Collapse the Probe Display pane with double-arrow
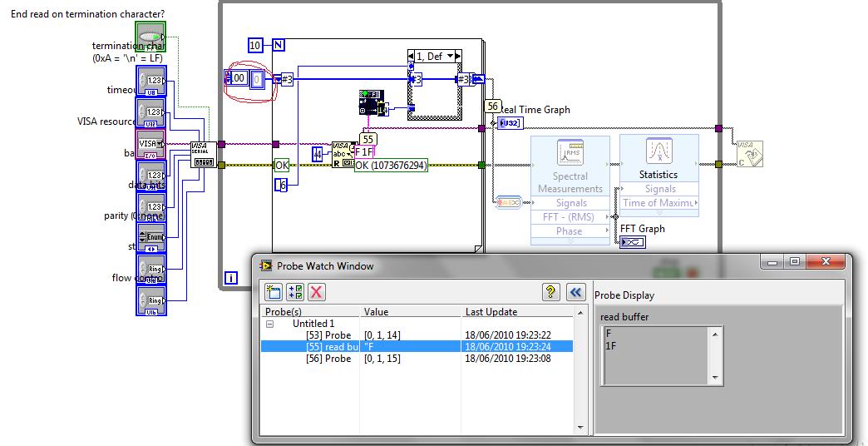 click(x=576, y=291)
